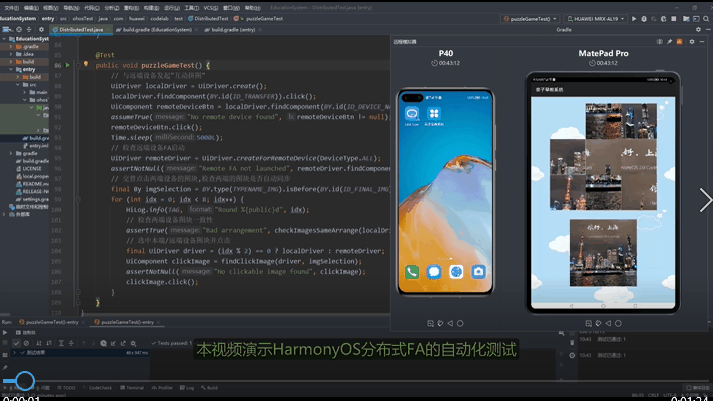
Task: Open Browser app on P40 screen
Action: 456,272
